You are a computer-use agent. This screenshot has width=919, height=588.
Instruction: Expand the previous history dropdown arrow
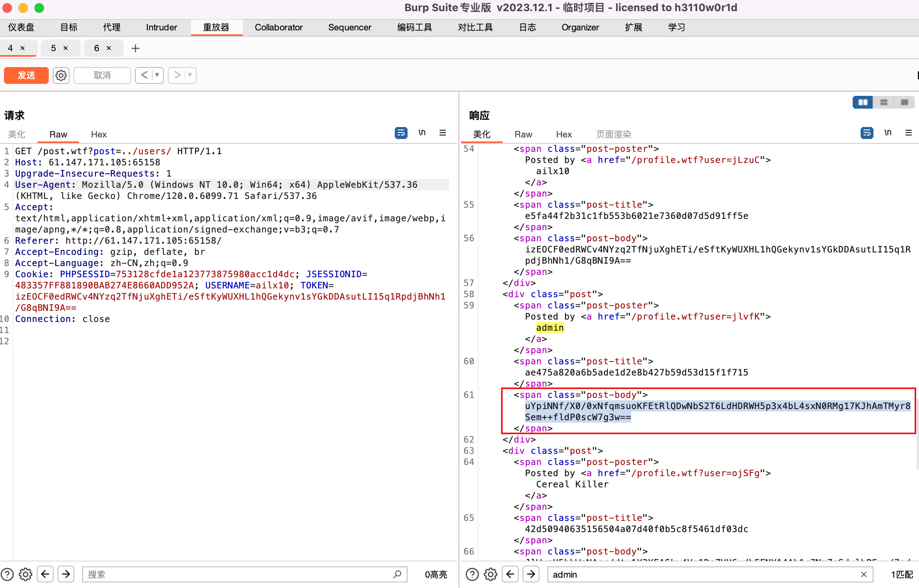(157, 75)
